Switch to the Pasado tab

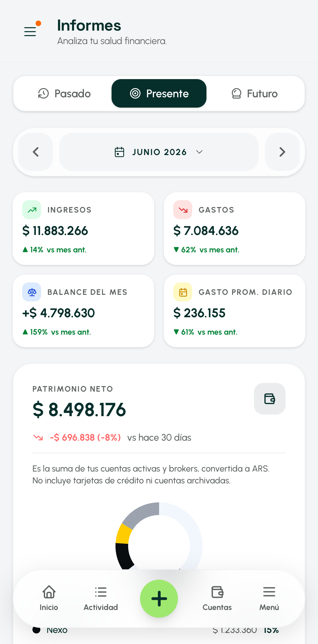click(x=64, y=93)
